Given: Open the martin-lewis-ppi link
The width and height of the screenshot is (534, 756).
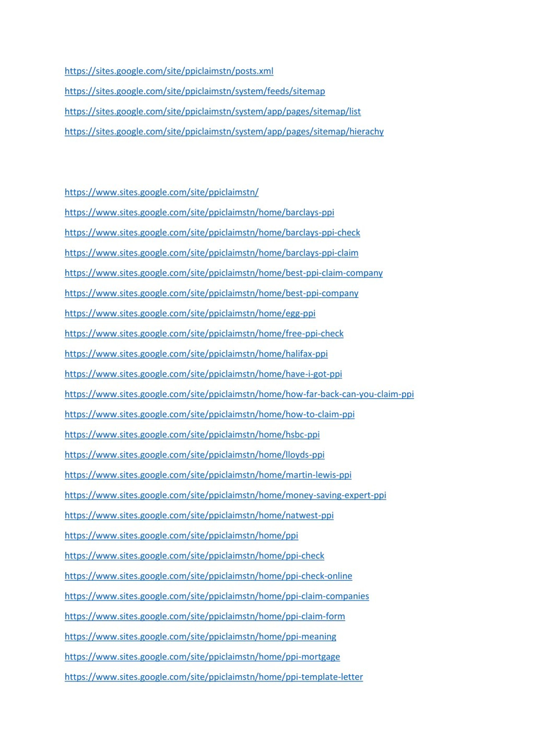Looking at the screenshot, I should click(208, 475).
